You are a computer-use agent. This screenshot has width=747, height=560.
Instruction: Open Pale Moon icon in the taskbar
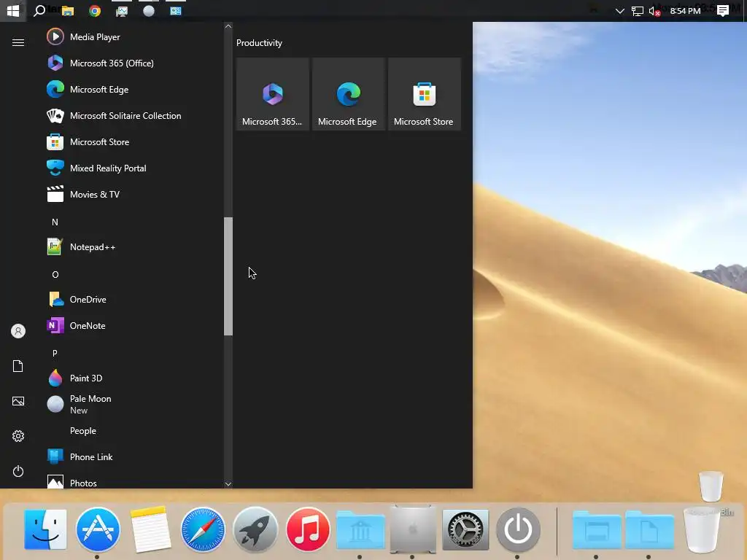coord(149,10)
